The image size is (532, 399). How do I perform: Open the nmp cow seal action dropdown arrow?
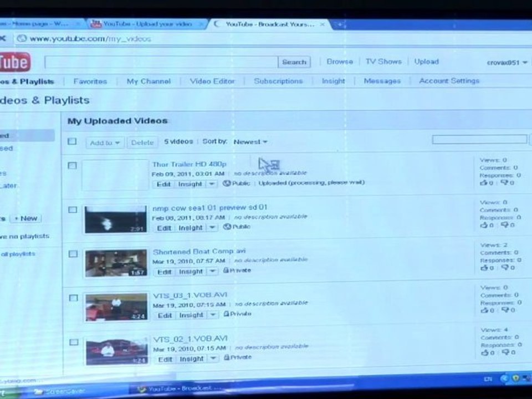coord(212,227)
